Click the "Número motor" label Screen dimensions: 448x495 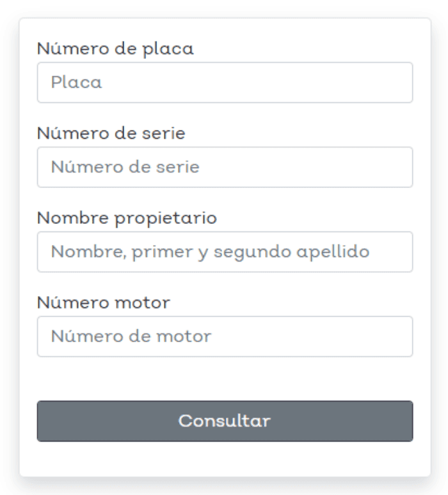[104, 302]
